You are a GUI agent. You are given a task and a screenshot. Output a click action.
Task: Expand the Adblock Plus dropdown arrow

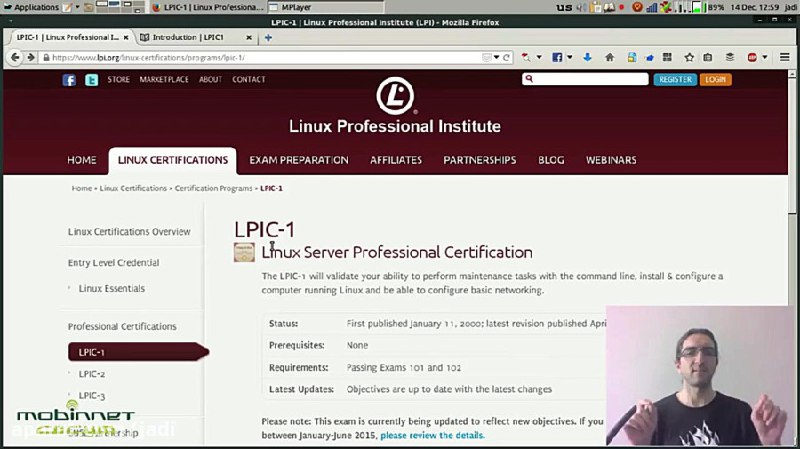[764, 58]
